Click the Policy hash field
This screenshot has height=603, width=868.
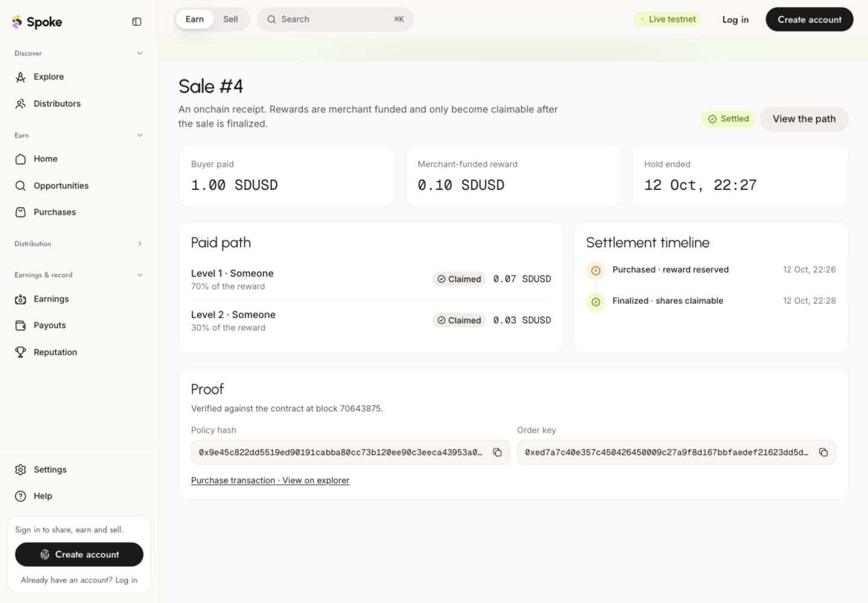350,452
